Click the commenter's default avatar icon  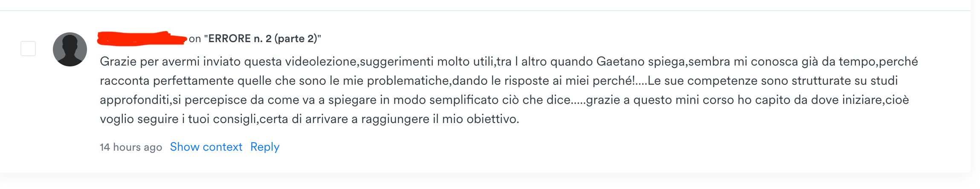(70, 49)
